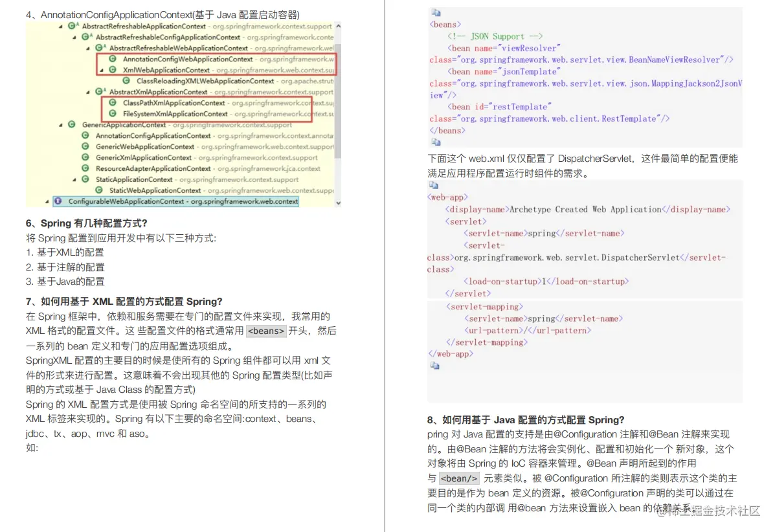Click the sentence beginning '下面这个 web.xml 仅仅配置了 DispatcherServlet'
This screenshot has width=775, height=532.
click(x=582, y=166)
